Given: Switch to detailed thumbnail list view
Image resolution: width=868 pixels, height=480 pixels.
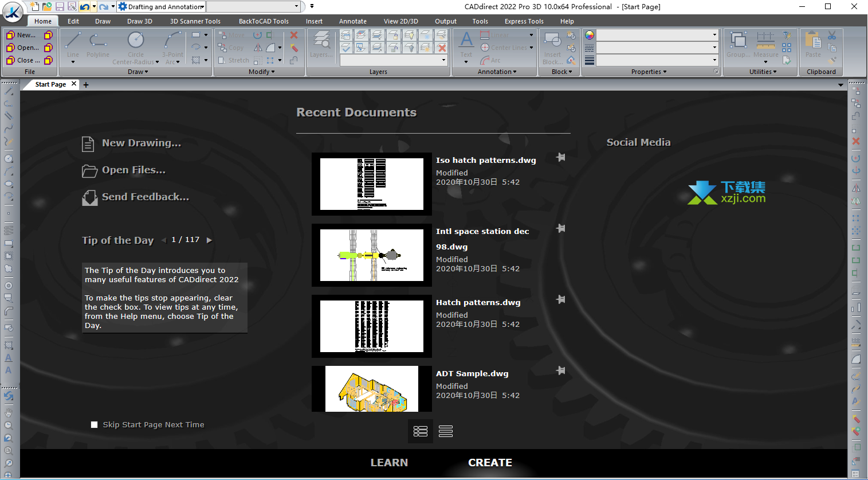Looking at the screenshot, I should click(421, 431).
